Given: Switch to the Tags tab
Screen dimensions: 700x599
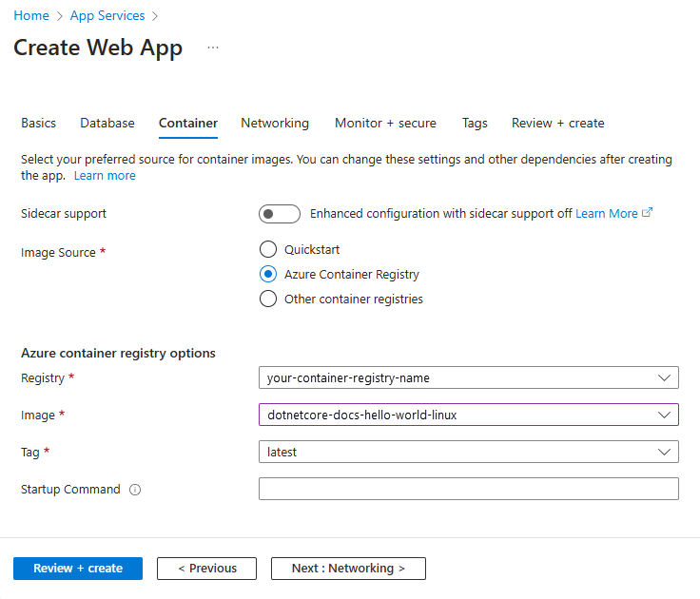Looking at the screenshot, I should point(475,123).
